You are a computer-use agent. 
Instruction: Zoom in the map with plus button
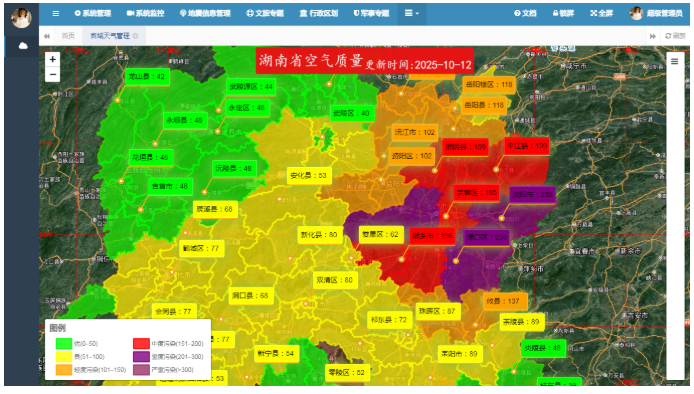[53, 59]
